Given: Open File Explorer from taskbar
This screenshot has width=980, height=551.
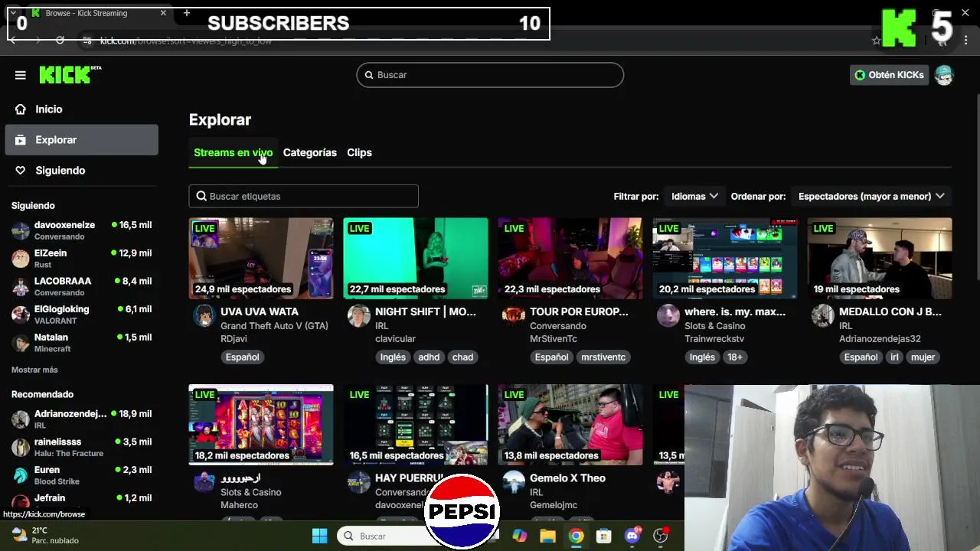Looking at the screenshot, I should coord(547,536).
